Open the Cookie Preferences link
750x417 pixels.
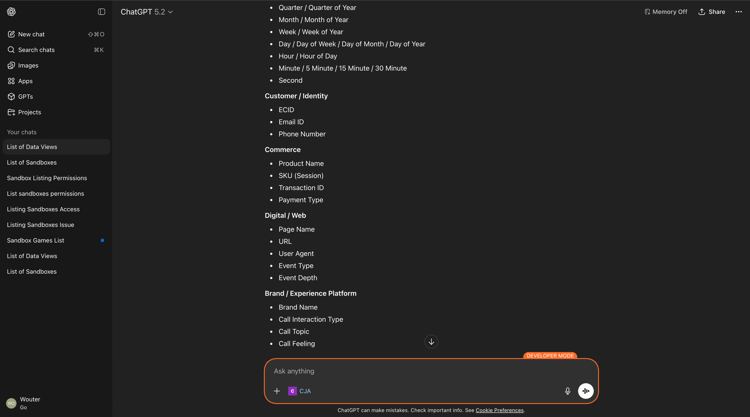pyautogui.click(x=499, y=410)
